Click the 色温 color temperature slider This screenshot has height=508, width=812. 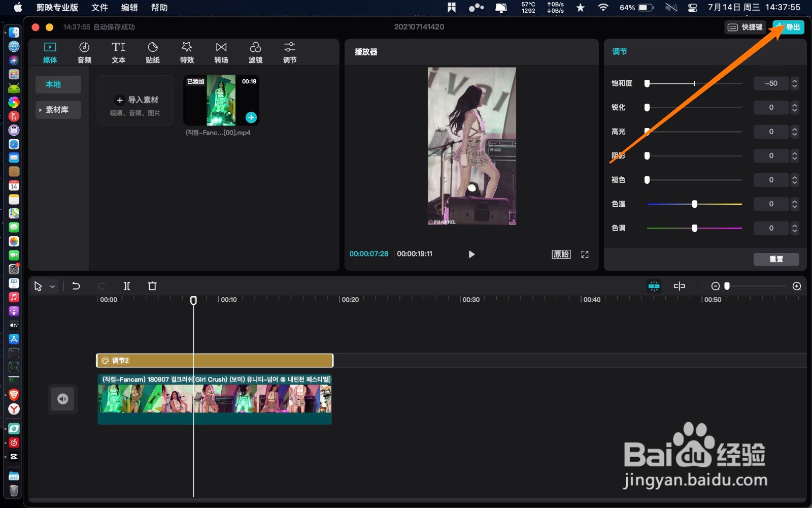click(694, 204)
